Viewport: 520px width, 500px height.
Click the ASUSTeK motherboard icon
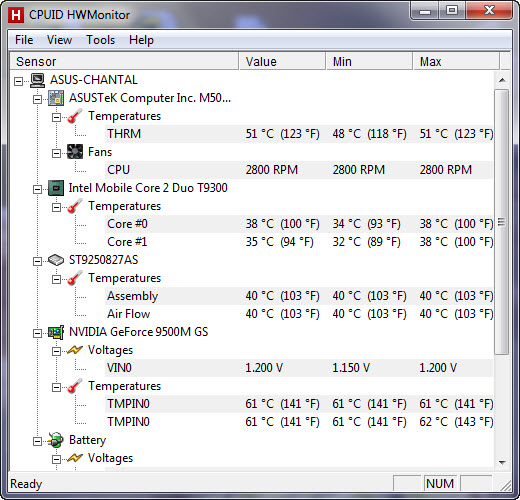pyautogui.click(x=56, y=98)
